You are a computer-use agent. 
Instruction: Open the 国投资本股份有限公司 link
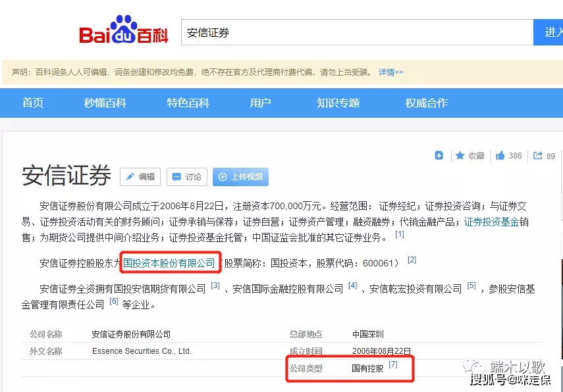(x=169, y=263)
